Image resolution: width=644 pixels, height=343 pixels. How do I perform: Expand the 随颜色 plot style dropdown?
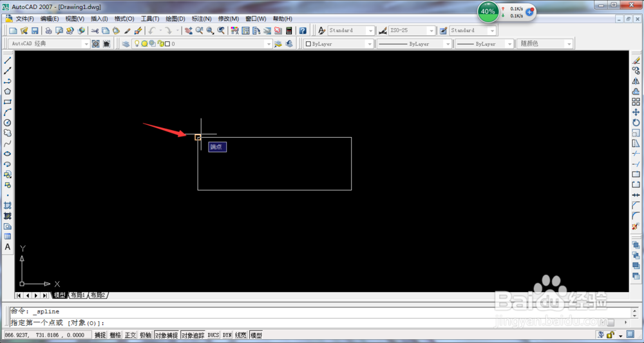569,44
